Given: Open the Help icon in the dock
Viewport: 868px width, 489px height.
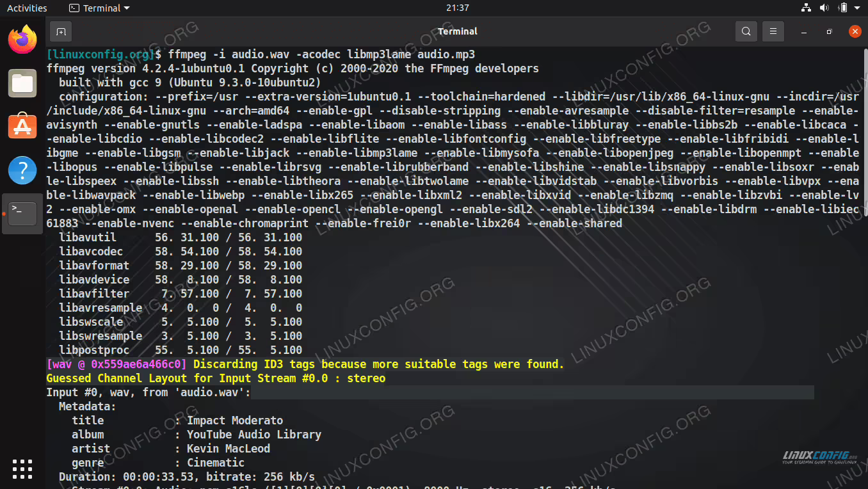Looking at the screenshot, I should coord(22,170).
